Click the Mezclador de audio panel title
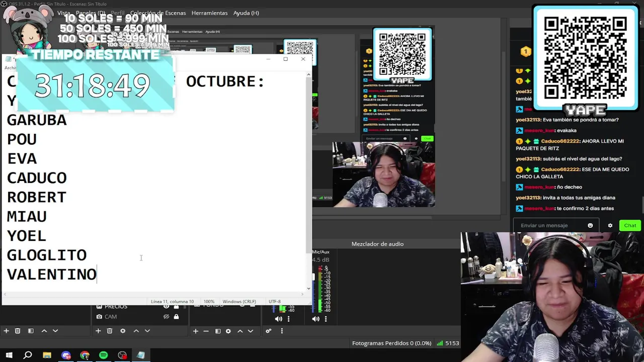 pyautogui.click(x=377, y=244)
